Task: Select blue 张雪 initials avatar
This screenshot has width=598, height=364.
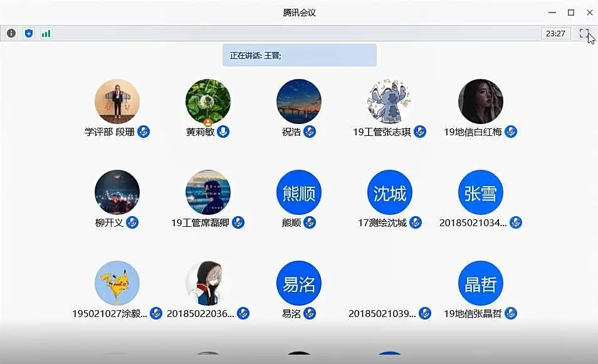Action: coord(481,192)
